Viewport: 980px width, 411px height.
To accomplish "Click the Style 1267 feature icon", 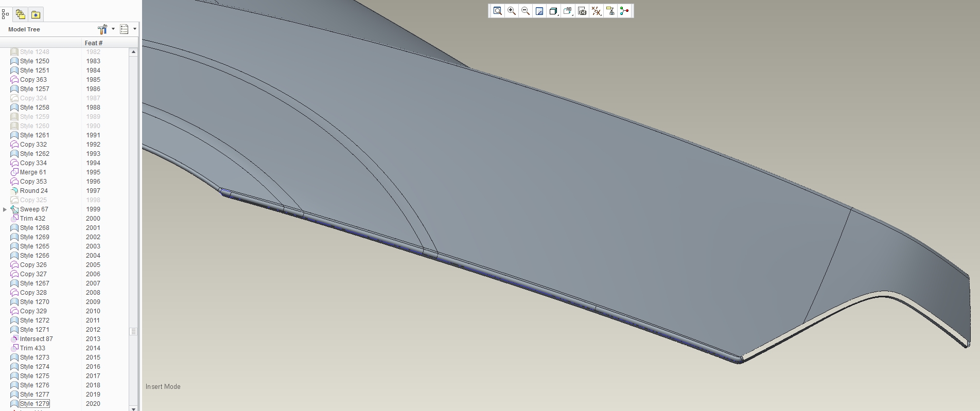I will click(x=14, y=283).
